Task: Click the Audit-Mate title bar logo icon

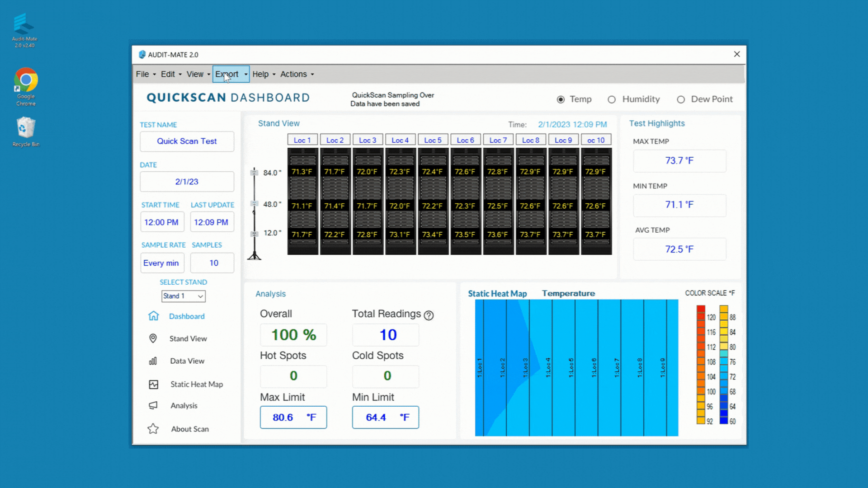Action: click(142, 54)
